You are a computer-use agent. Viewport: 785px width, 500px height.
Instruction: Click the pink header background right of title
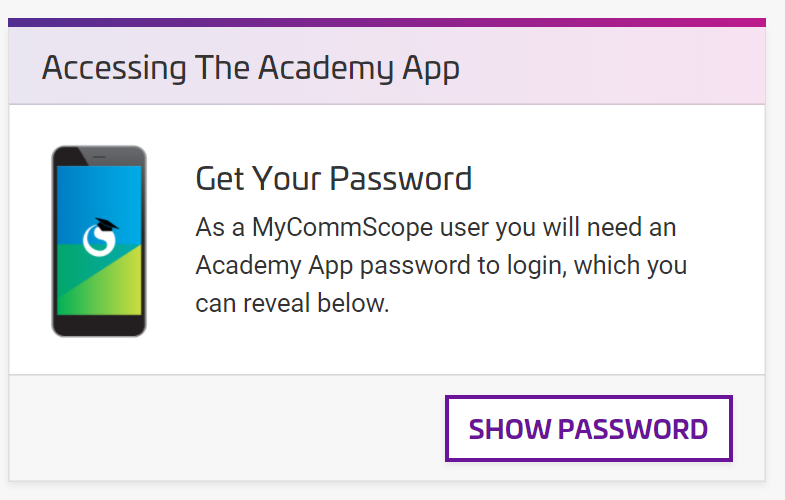point(620,68)
